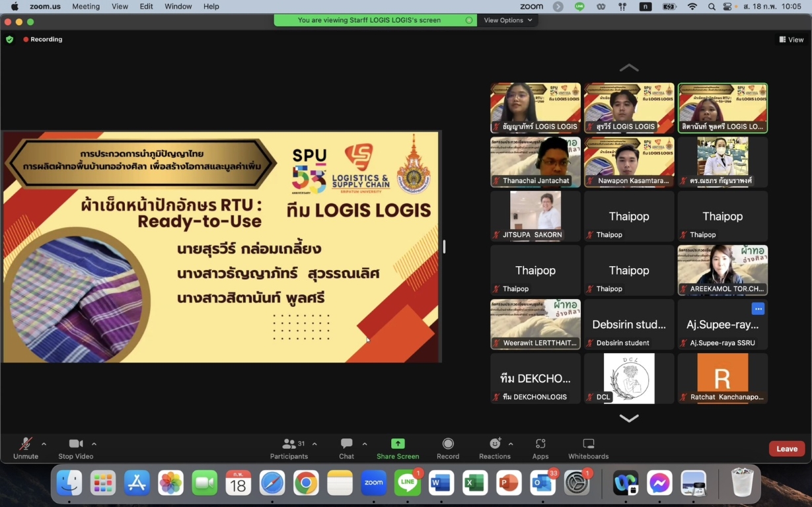Expand the arrow next to Reactions
This screenshot has height=507, width=812.
511,444
